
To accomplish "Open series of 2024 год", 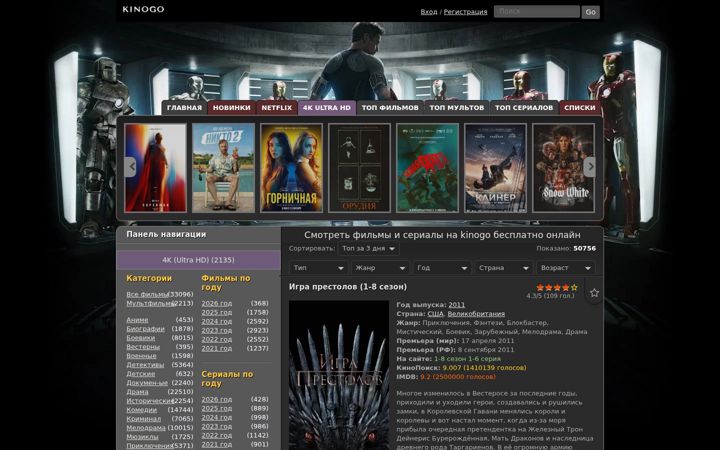I will click(x=217, y=417).
